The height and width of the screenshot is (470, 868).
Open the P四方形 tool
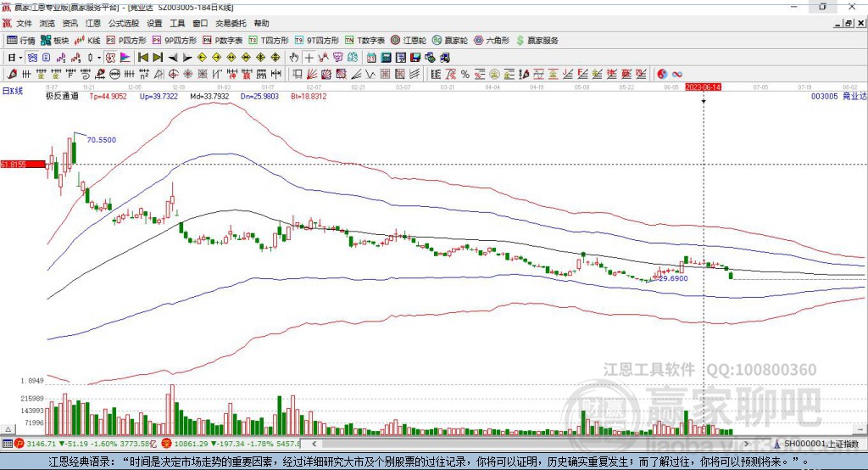click(x=126, y=41)
